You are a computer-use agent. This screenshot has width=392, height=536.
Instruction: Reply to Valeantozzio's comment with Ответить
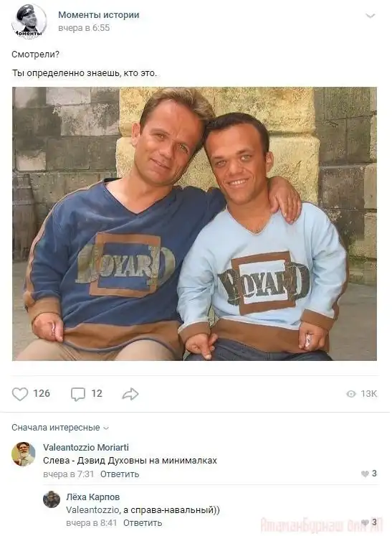coord(120,474)
